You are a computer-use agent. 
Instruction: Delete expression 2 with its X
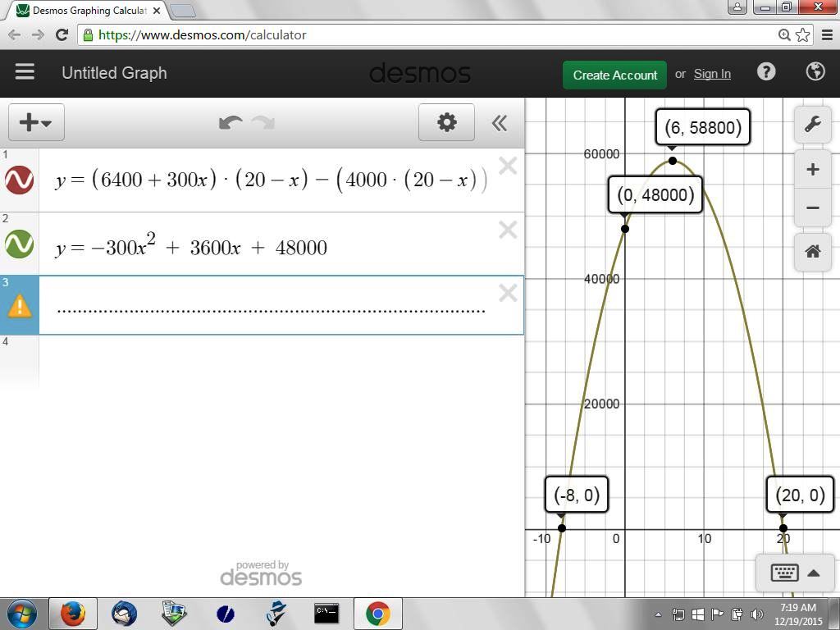507,230
